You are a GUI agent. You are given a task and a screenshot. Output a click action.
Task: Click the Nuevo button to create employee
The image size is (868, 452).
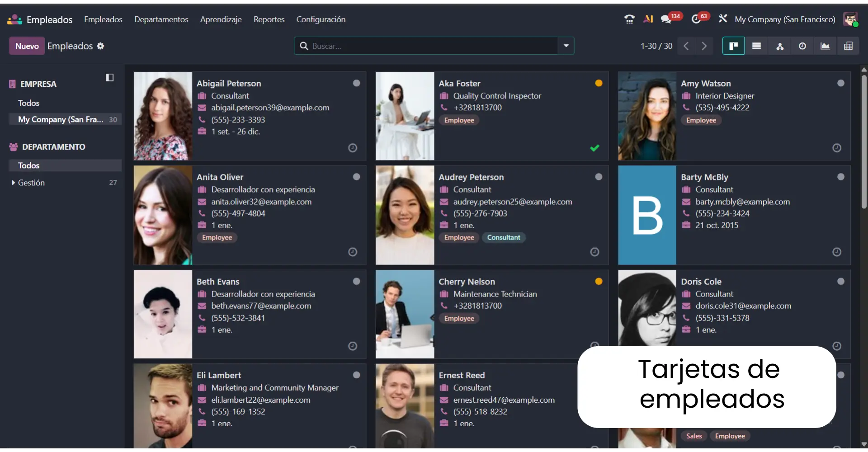click(x=26, y=46)
